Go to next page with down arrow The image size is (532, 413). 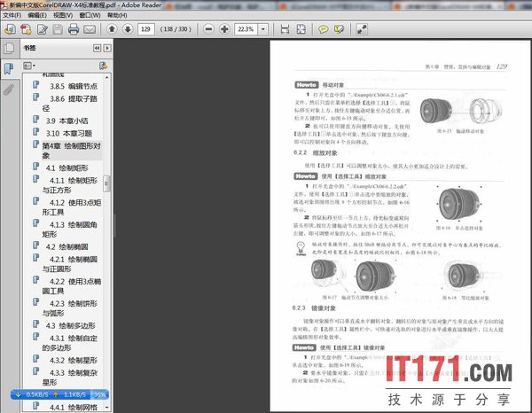coord(127,29)
